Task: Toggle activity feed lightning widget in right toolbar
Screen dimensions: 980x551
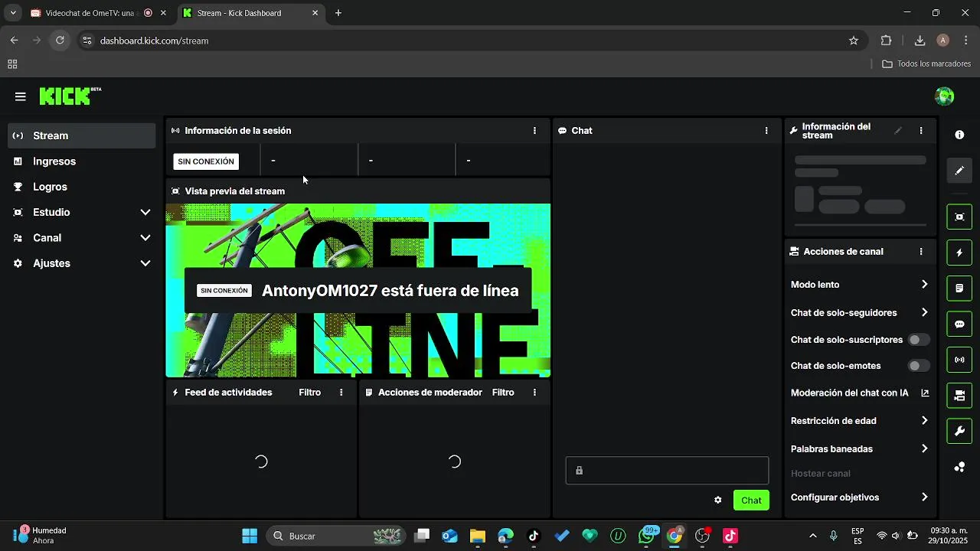Action: click(x=959, y=253)
